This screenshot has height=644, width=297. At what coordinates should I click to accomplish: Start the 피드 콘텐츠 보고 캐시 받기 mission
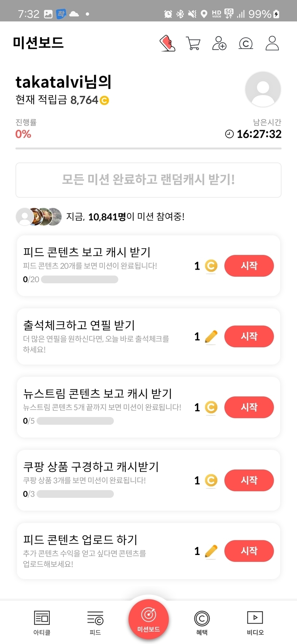(249, 266)
